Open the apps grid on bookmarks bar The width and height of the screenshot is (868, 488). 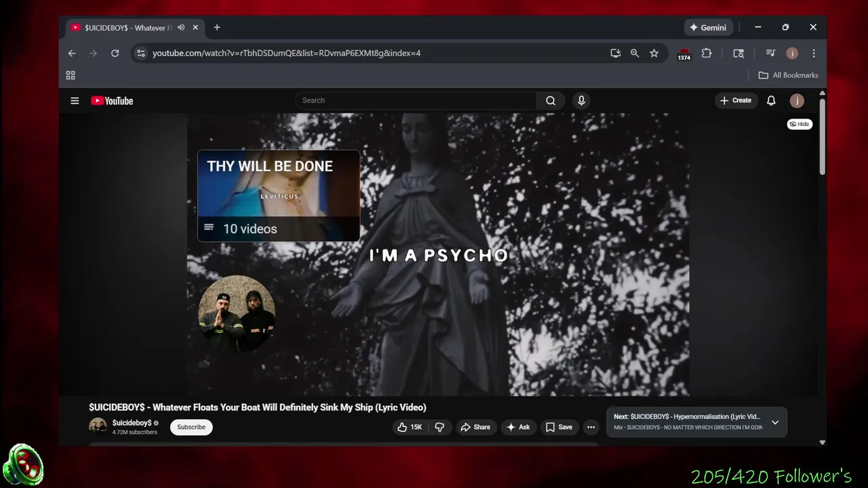click(x=71, y=75)
